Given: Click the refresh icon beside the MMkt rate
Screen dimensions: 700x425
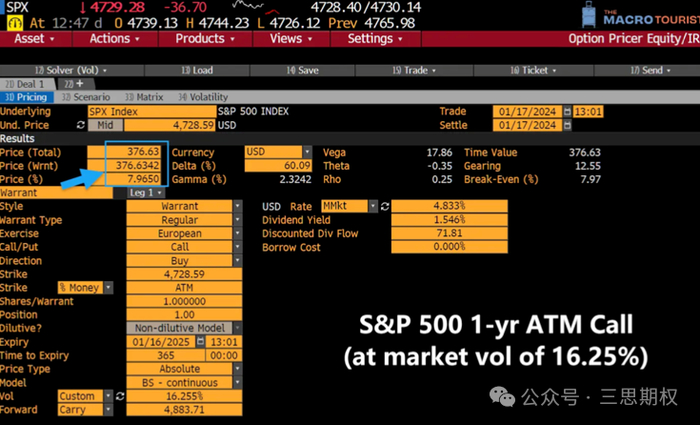Looking at the screenshot, I should [385, 206].
